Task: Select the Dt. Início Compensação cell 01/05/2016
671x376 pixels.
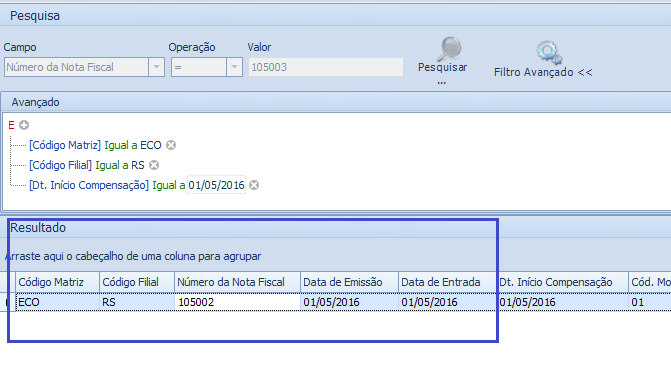Action: click(563, 302)
